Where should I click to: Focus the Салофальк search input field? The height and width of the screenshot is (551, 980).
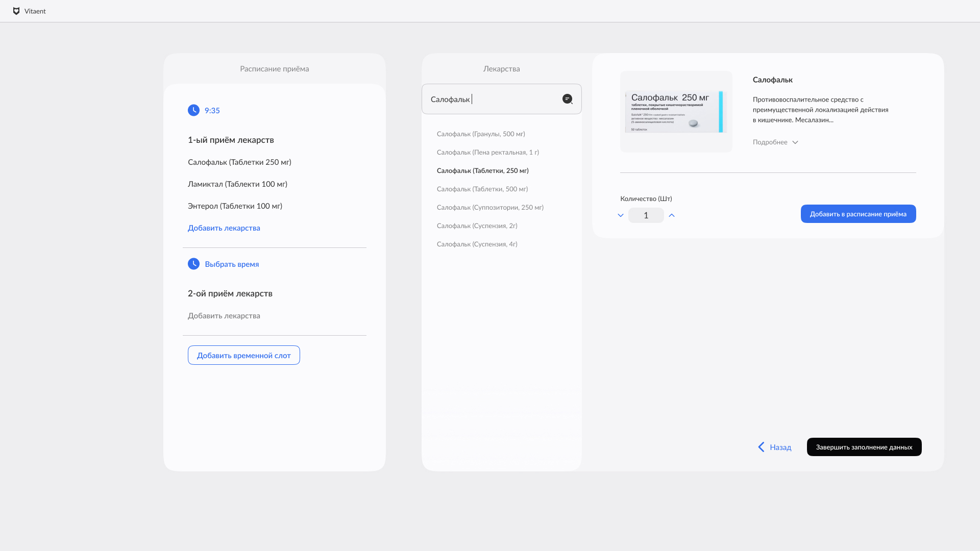[x=502, y=99]
